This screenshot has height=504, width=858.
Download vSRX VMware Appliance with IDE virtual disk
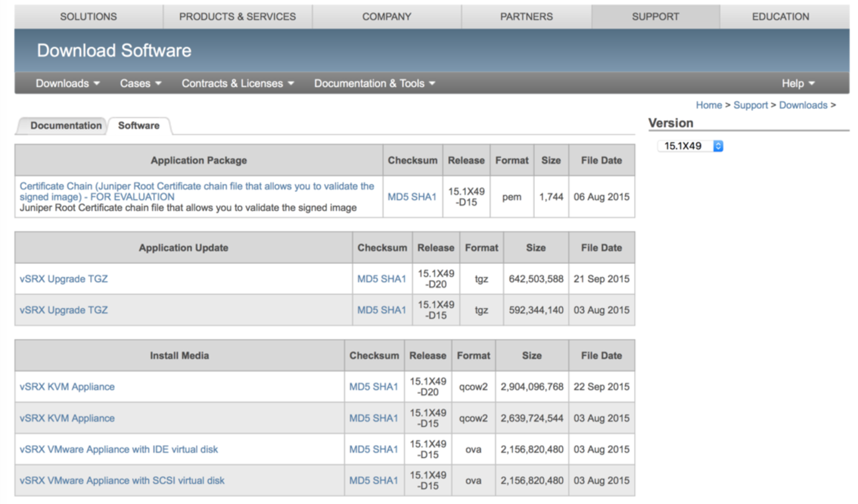coord(119,449)
